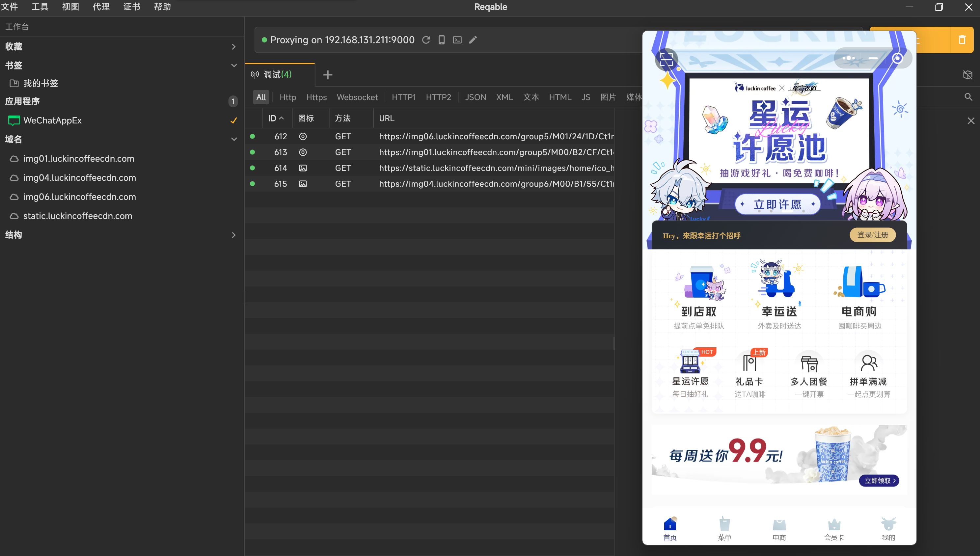The height and width of the screenshot is (556, 980).
Task: Tap the 菜单 tab in bottom navigation
Action: [724, 529]
